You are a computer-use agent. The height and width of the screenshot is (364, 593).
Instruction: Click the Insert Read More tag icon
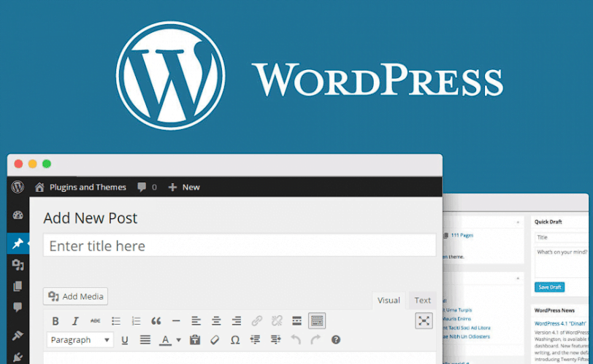click(x=297, y=321)
